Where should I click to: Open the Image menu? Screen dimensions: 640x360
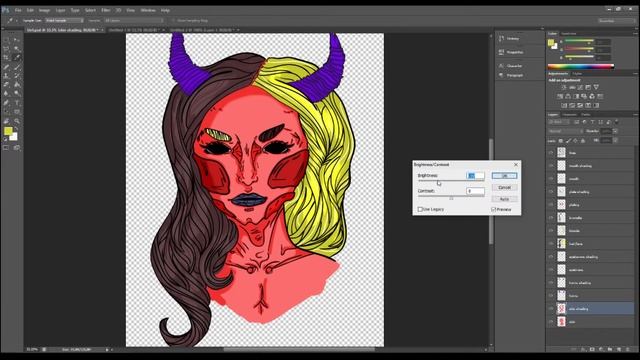44,10
